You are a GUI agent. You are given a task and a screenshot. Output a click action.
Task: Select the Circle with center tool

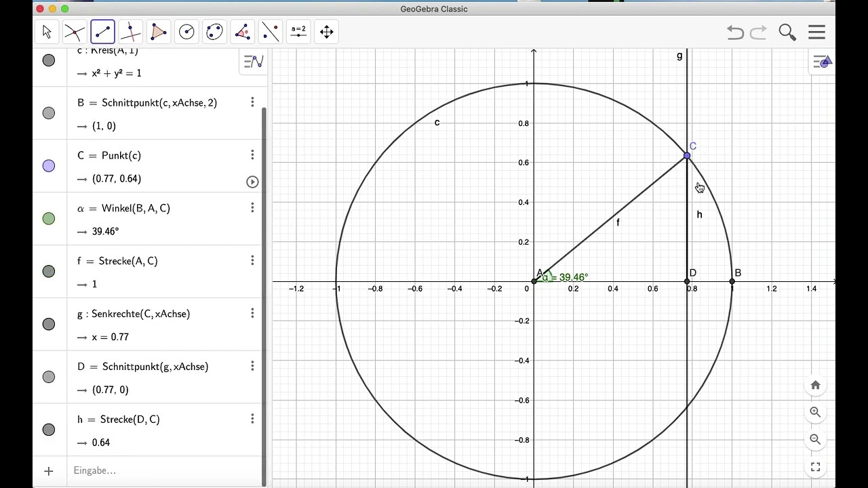coord(186,32)
